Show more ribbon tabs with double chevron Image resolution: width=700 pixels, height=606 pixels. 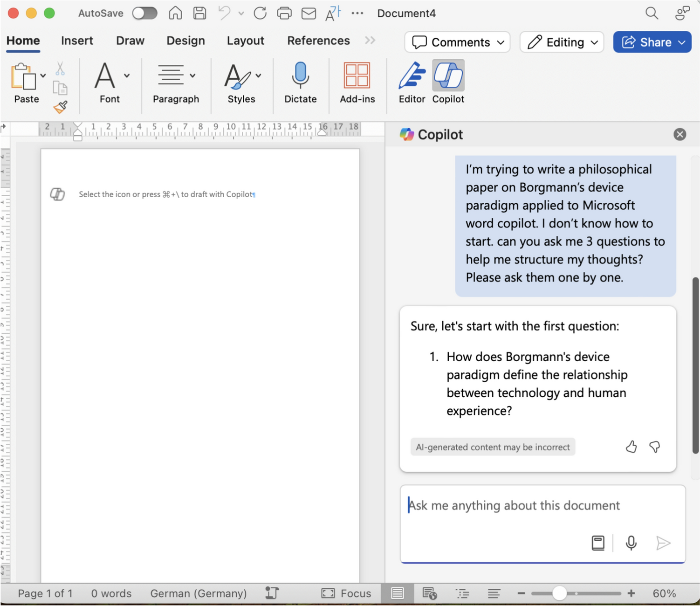[370, 41]
